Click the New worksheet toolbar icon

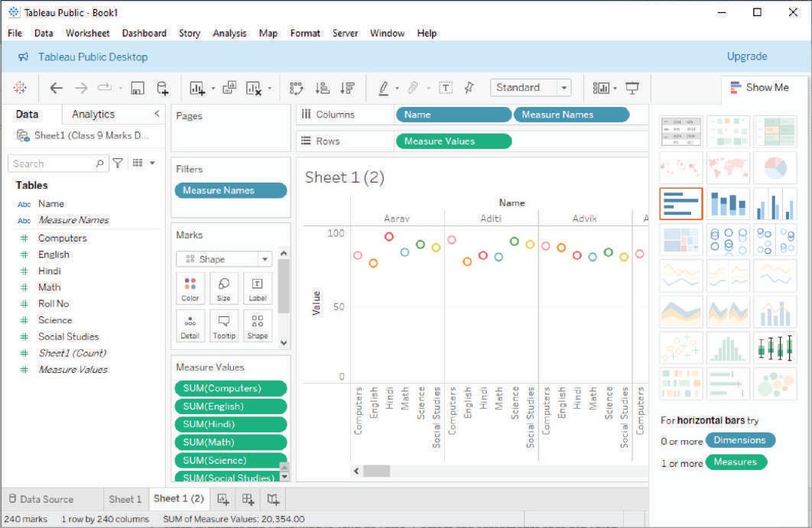197,88
